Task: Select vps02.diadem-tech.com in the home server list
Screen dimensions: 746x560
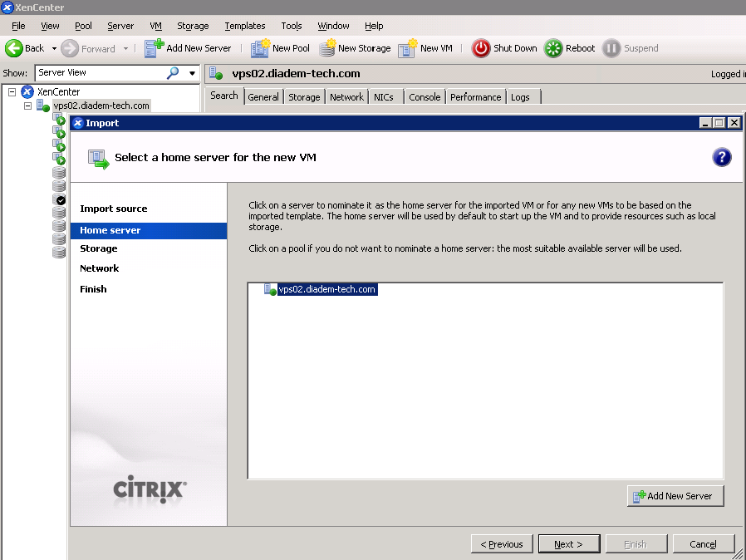Action: click(326, 289)
